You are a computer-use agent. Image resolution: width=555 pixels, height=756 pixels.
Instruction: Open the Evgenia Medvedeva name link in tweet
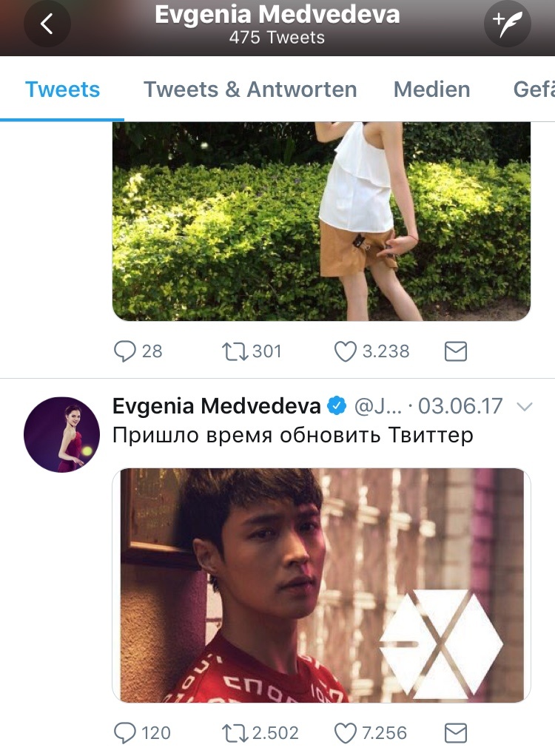pyautogui.click(x=216, y=406)
